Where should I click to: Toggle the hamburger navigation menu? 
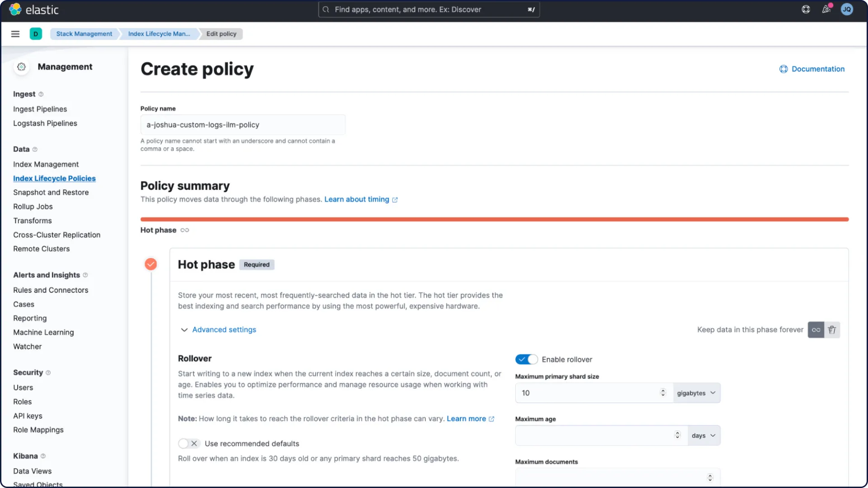tap(15, 34)
